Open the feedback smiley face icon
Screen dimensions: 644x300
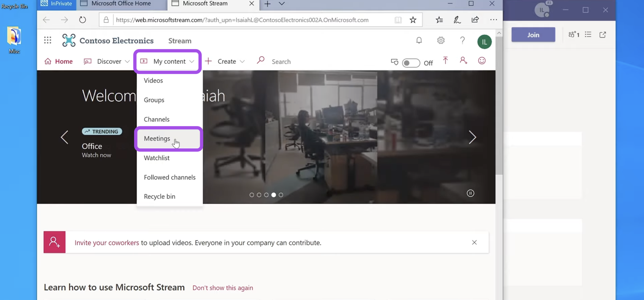click(482, 61)
